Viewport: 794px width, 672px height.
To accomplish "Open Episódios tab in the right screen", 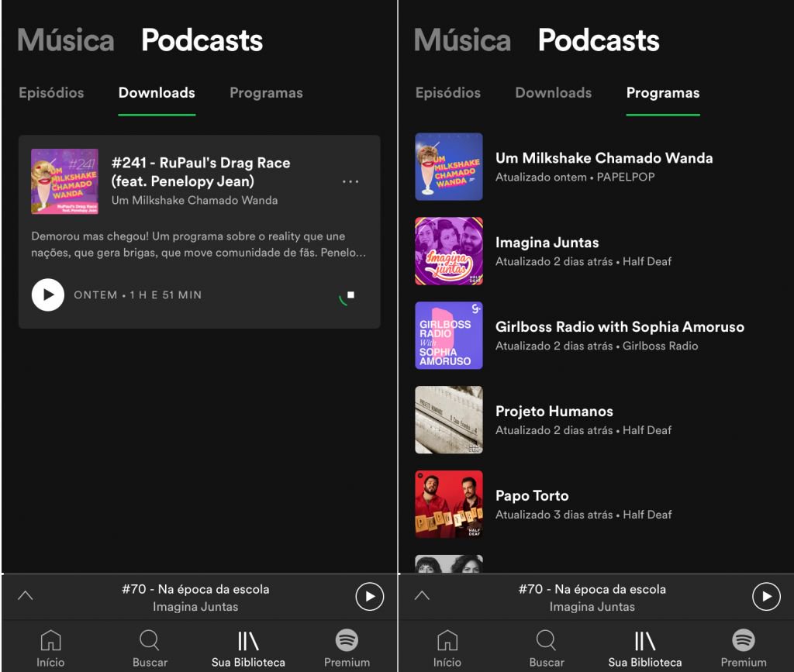I will tap(447, 92).
